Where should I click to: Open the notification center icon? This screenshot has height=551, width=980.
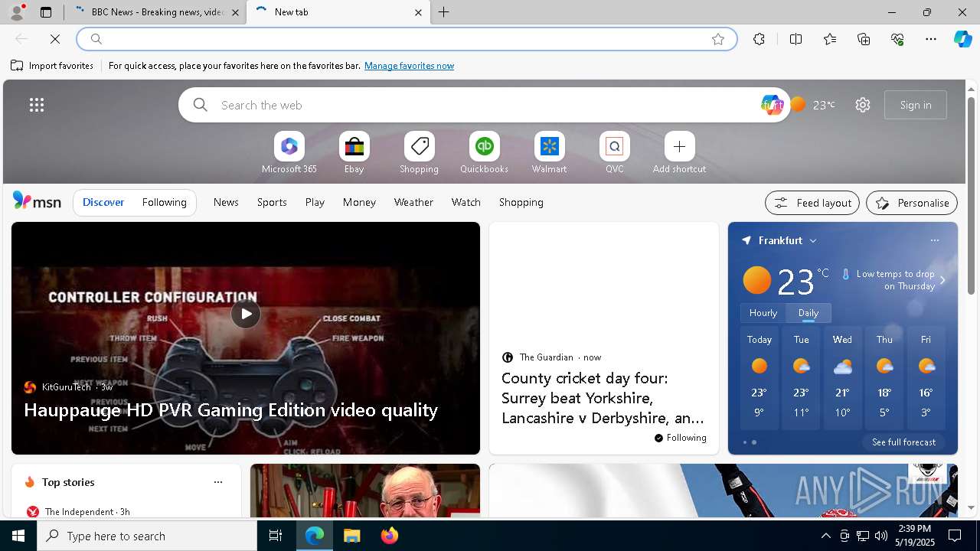pyautogui.click(x=955, y=536)
